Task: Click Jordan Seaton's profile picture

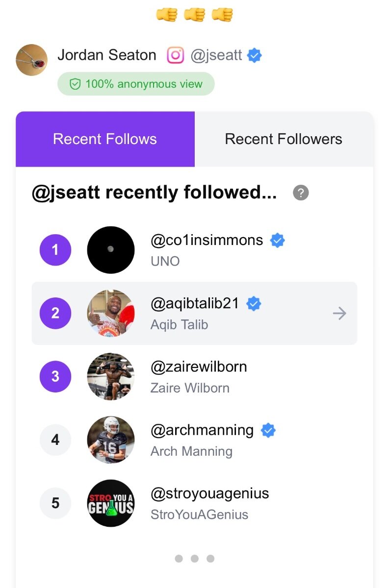Action: [32, 60]
